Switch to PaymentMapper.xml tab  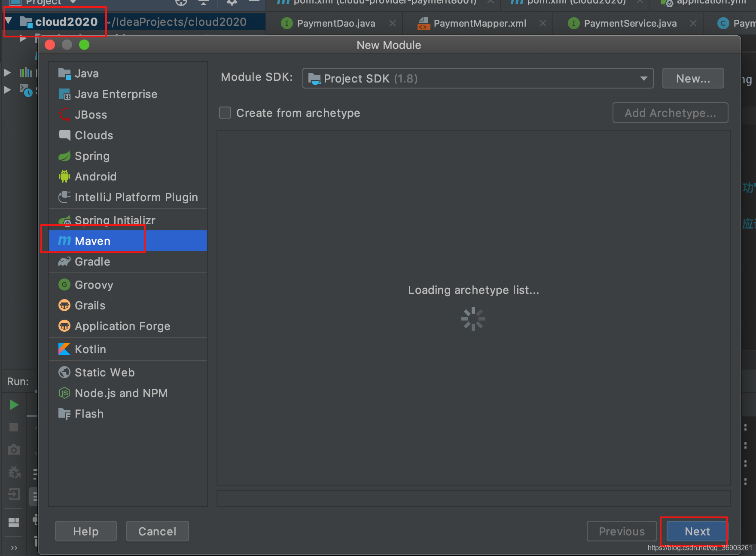[x=479, y=23]
